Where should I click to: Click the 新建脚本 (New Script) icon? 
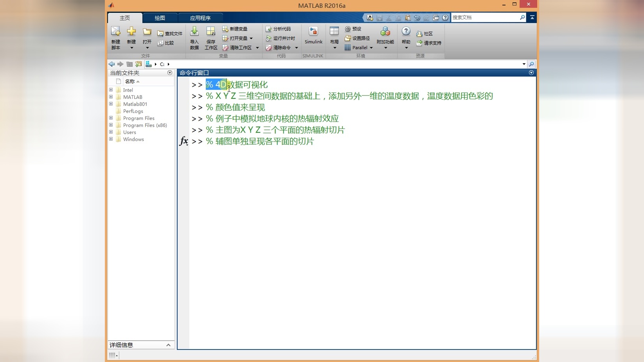(x=115, y=32)
